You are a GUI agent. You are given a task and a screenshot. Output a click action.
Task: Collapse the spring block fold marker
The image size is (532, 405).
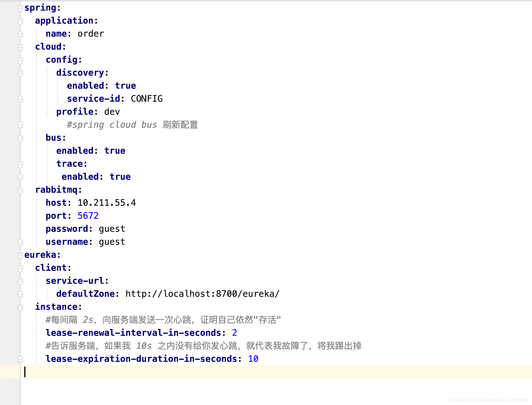tap(20, 8)
